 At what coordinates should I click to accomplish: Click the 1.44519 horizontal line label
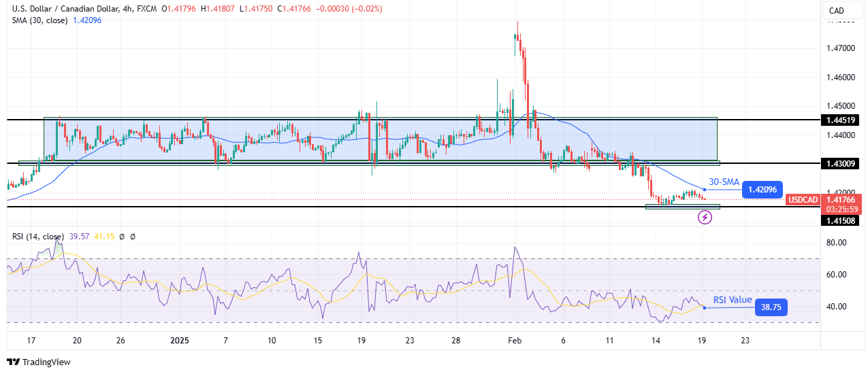click(x=840, y=120)
